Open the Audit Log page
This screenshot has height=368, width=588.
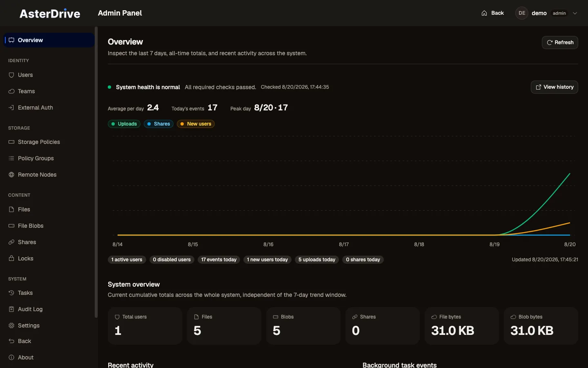pyautogui.click(x=49, y=309)
